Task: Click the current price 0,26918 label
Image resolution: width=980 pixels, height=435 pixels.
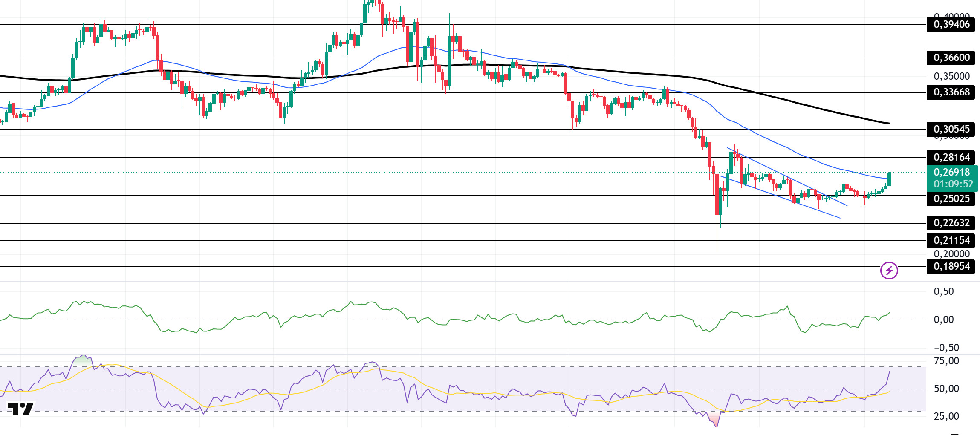Action: click(952, 172)
